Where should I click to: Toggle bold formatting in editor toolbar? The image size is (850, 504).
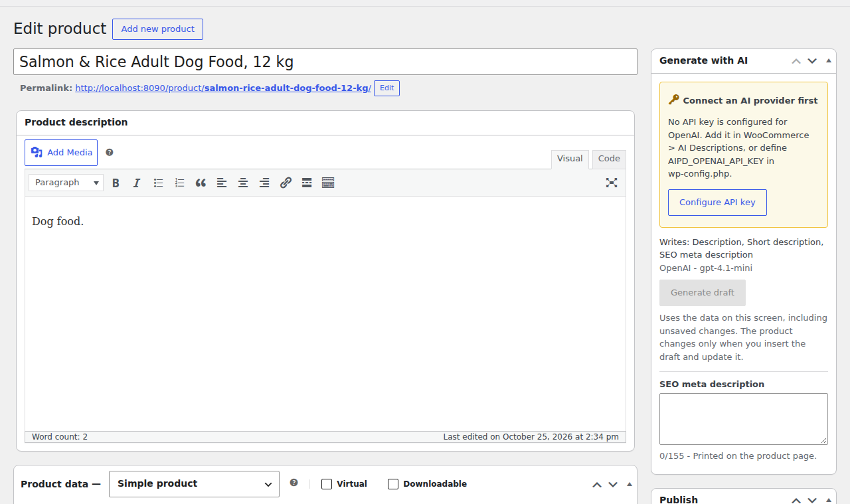click(x=116, y=183)
